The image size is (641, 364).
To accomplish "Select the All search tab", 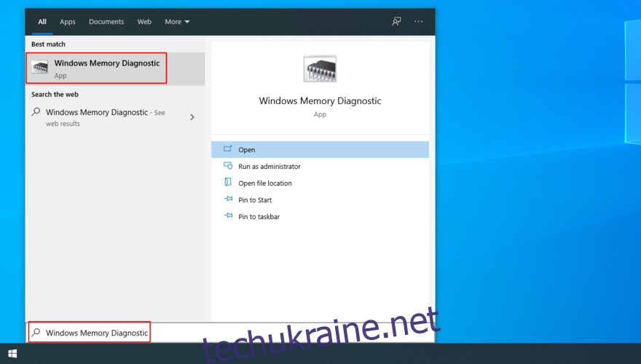I will 42,22.
